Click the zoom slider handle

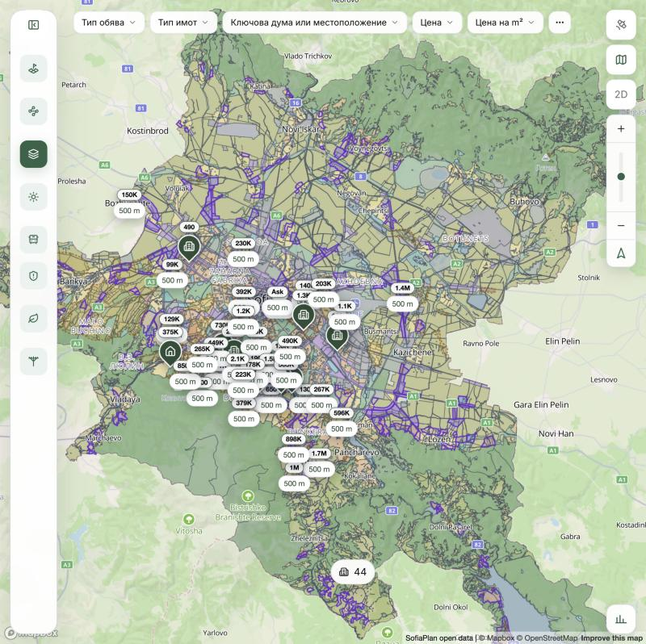(x=621, y=177)
